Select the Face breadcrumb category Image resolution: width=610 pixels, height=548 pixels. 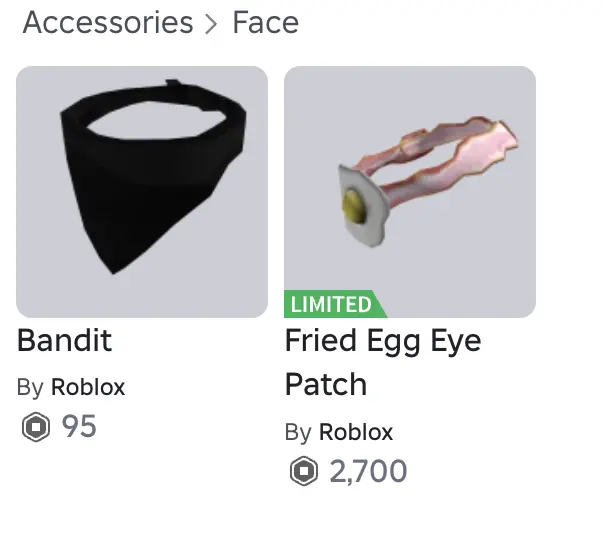pyautogui.click(x=265, y=23)
